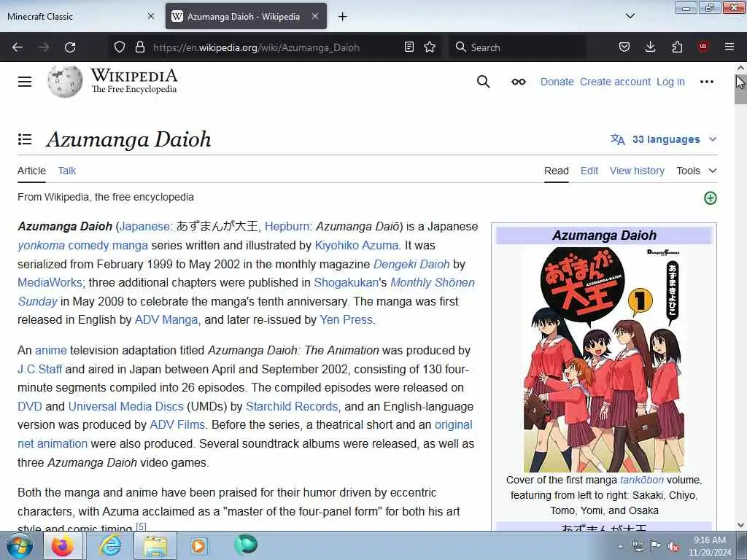Expand the Tools dropdown
This screenshot has width=747, height=560.
tap(697, 171)
